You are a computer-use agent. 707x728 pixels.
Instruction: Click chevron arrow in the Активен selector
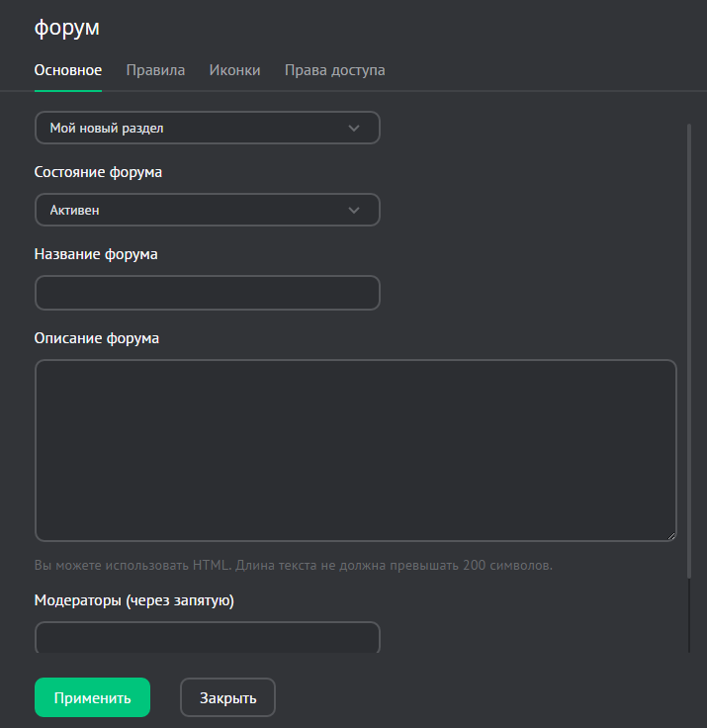click(355, 210)
